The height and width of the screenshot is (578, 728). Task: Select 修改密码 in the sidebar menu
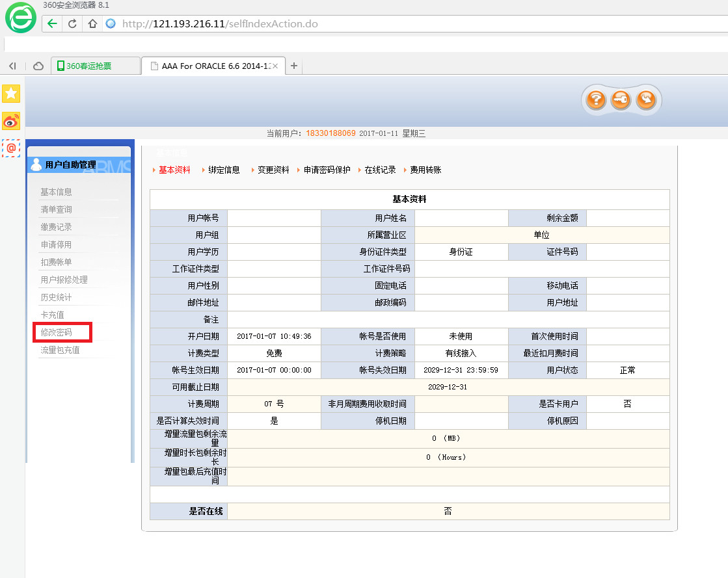pyautogui.click(x=62, y=332)
